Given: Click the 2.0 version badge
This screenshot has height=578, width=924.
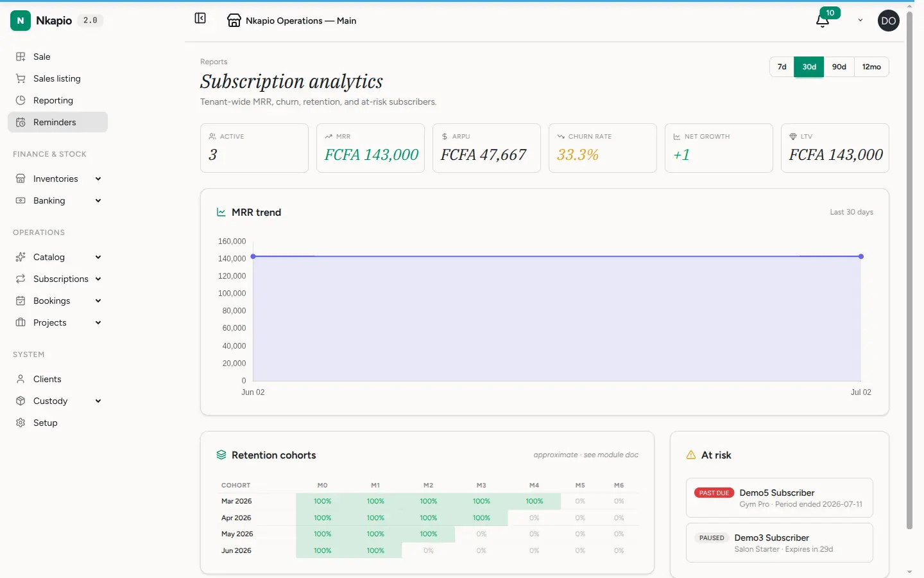Looking at the screenshot, I should tap(90, 21).
